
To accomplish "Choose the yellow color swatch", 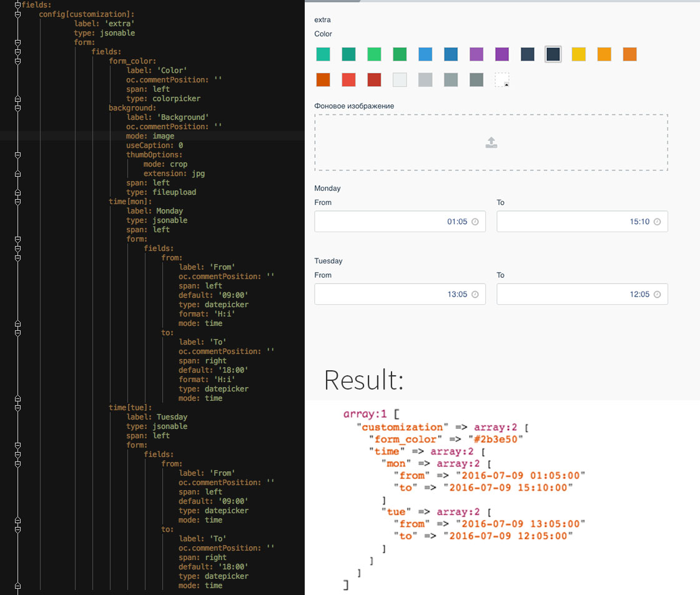I will click(579, 54).
